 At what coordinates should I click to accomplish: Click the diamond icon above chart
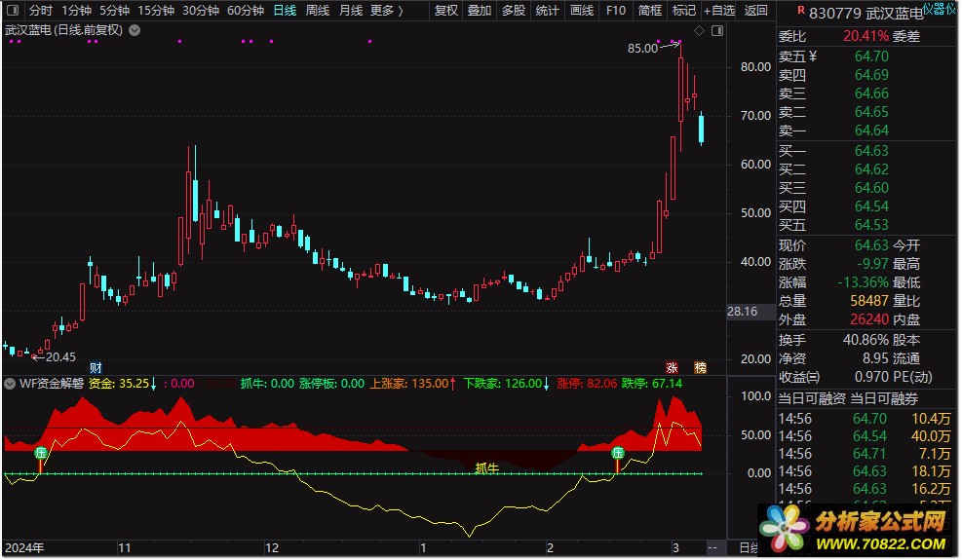(x=699, y=30)
